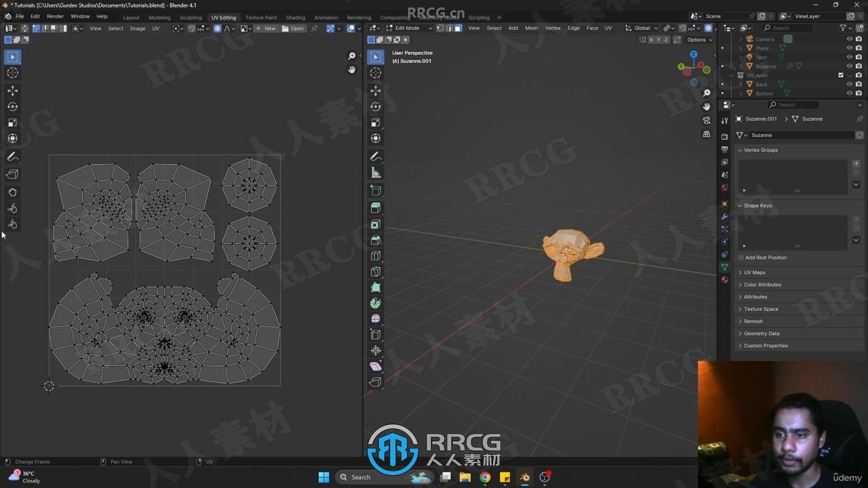Screen dimensions: 868x488
Task: Switch perspective/orthographic grid icon in viewport
Action: tap(707, 134)
